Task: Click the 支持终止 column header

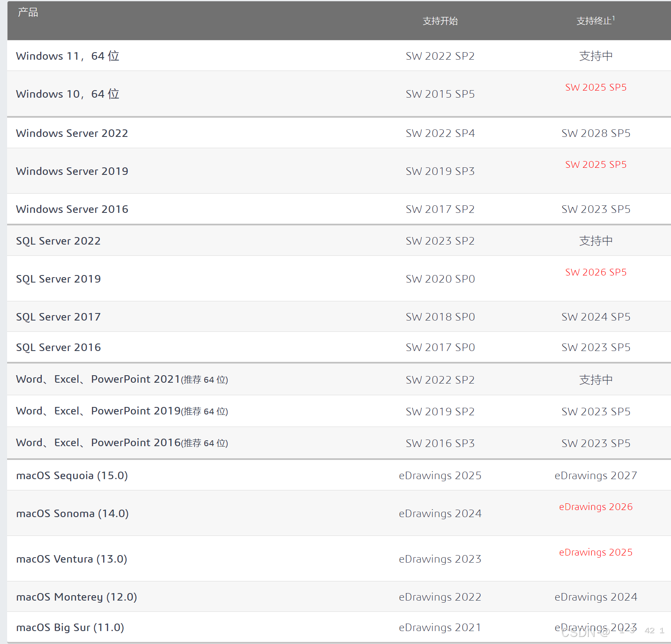Action: [x=595, y=20]
